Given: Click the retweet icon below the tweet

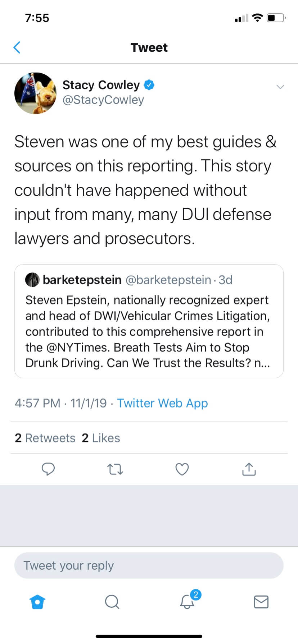Looking at the screenshot, I should [115, 469].
